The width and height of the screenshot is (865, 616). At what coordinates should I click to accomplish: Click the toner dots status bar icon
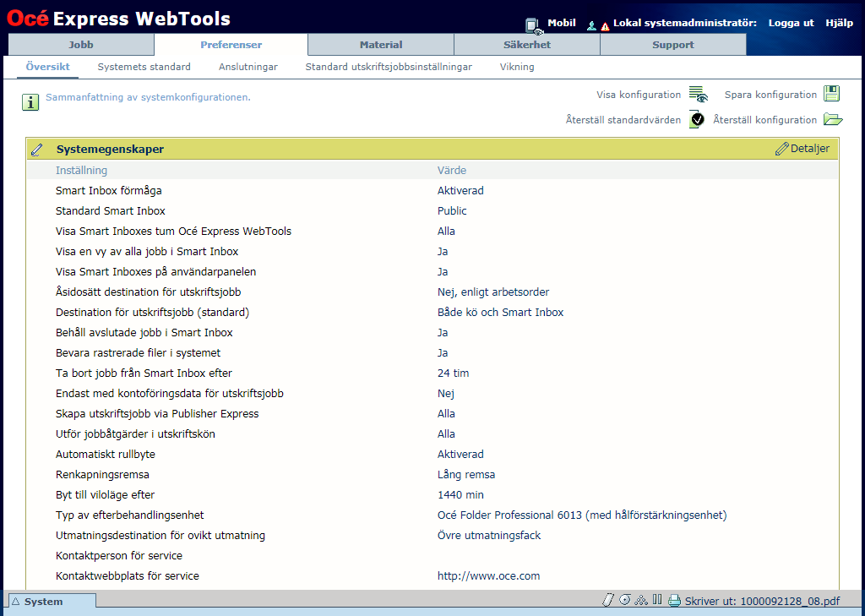tap(641, 601)
